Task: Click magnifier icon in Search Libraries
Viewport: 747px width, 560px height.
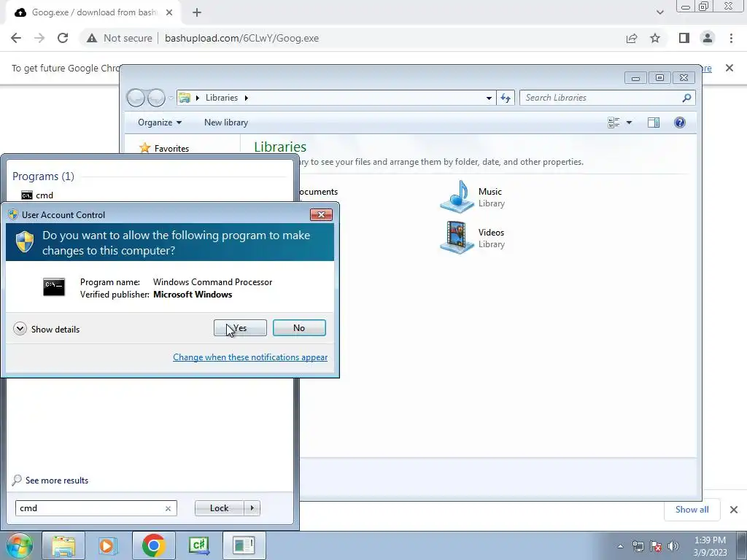Action: [686, 98]
